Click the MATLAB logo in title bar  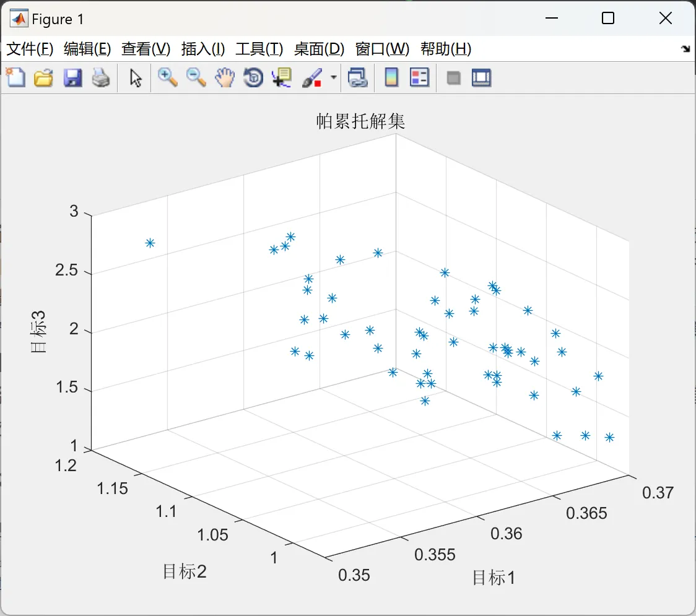pyautogui.click(x=19, y=19)
